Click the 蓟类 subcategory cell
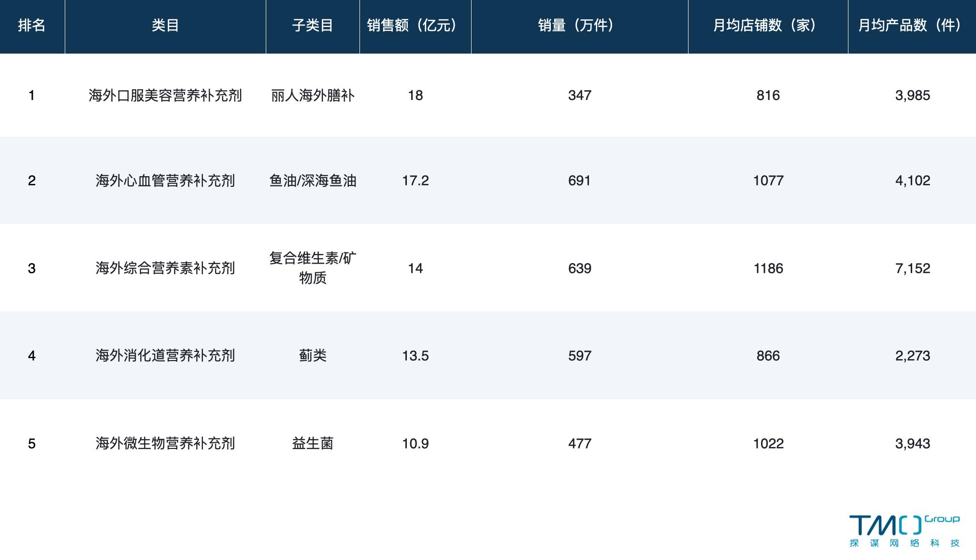 point(312,356)
